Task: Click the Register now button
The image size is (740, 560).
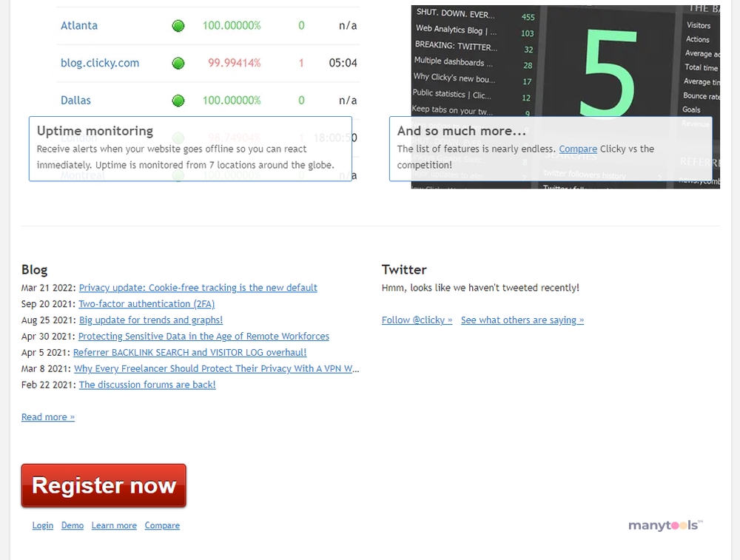Action: click(x=104, y=485)
